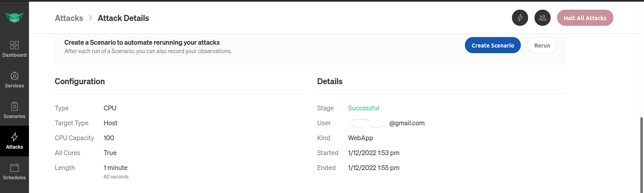The width and height of the screenshot is (644, 193).
Task: Select the Attack Details breadcrumb title
Action: click(x=123, y=18)
